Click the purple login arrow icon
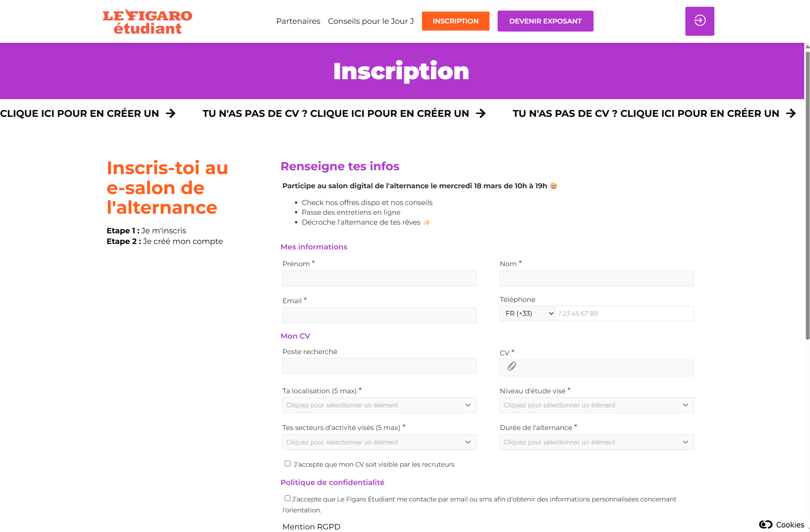 (700, 21)
